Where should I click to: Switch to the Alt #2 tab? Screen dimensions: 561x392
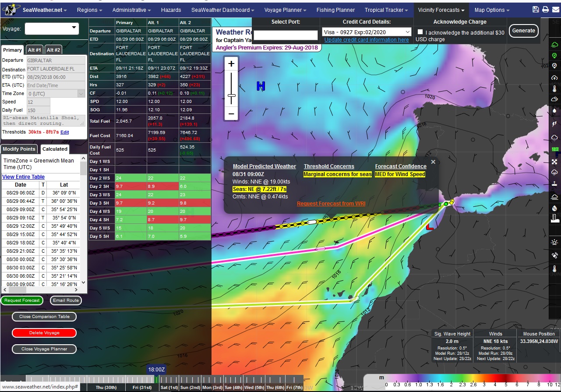(53, 50)
